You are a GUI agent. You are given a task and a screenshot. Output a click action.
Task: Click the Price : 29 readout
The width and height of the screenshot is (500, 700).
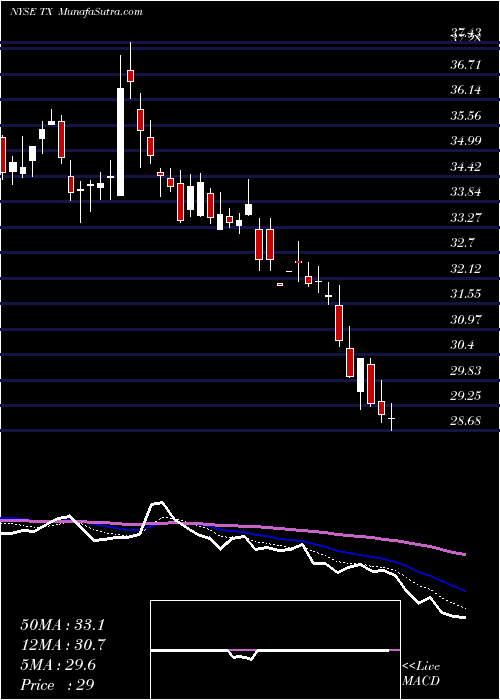(x=58, y=685)
